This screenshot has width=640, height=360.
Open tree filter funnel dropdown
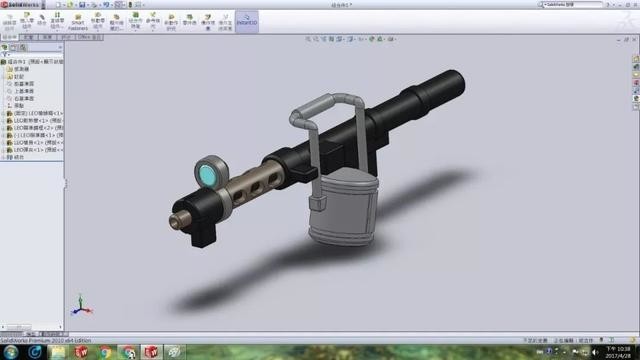coord(5,55)
